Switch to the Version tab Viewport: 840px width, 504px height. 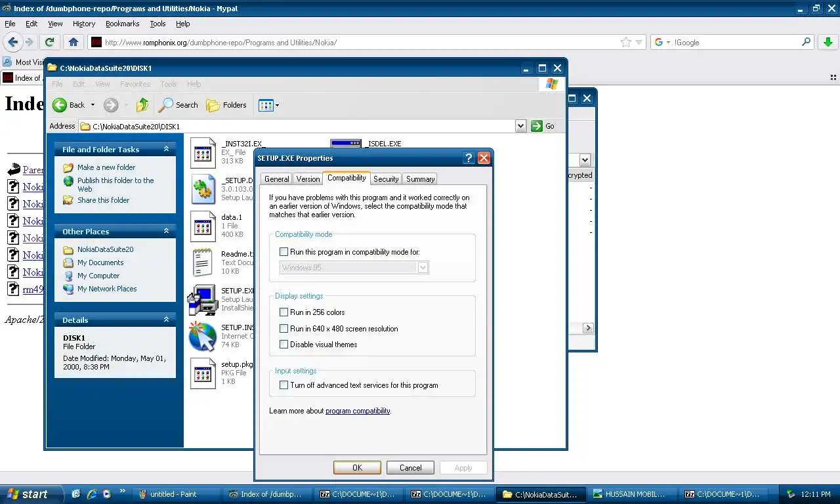pyautogui.click(x=308, y=178)
